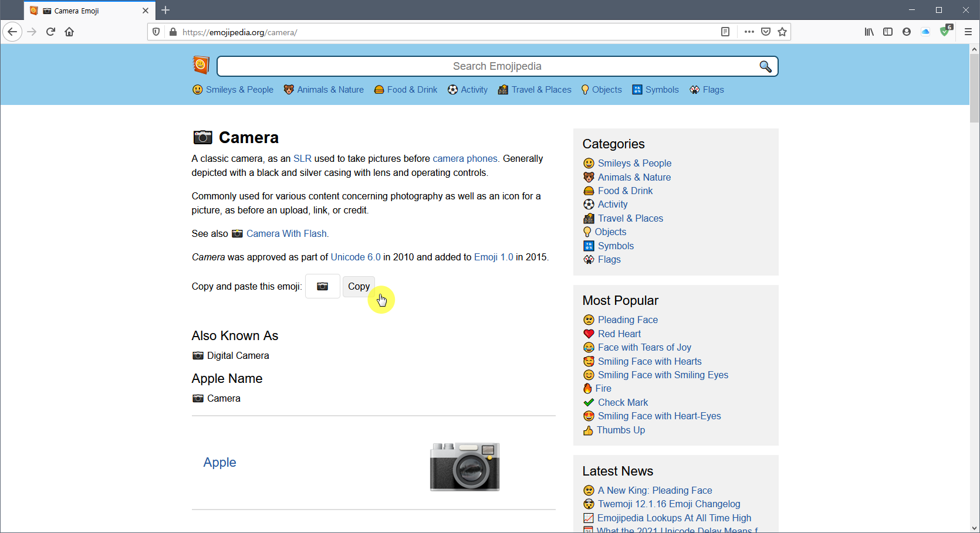
Task: Open Smileys & People in Categories sidebar
Action: tap(634, 163)
